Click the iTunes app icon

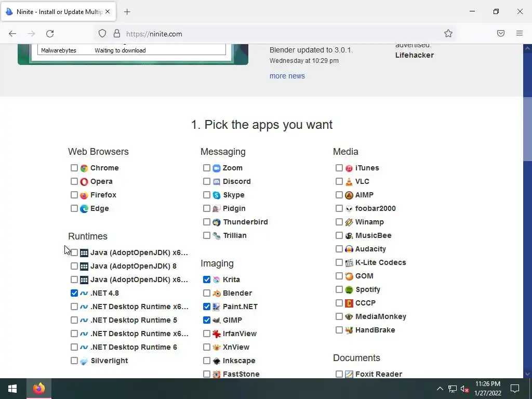(349, 168)
